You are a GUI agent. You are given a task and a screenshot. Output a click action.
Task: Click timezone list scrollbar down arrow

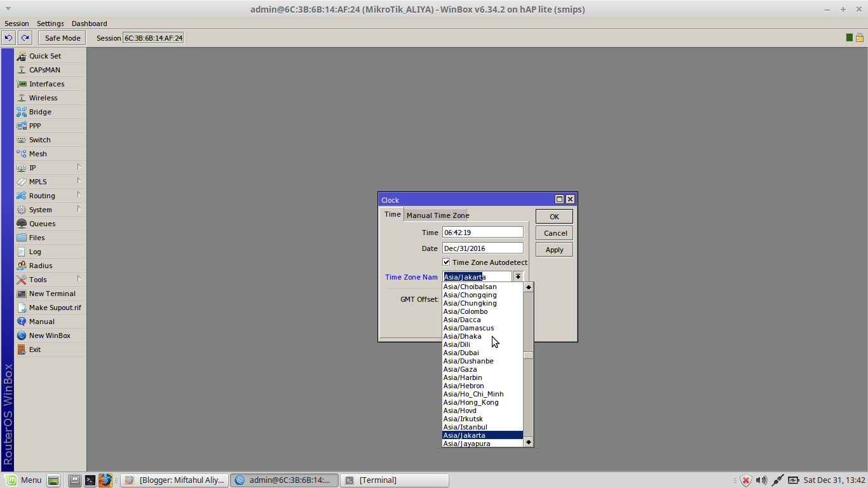pos(529,442)
